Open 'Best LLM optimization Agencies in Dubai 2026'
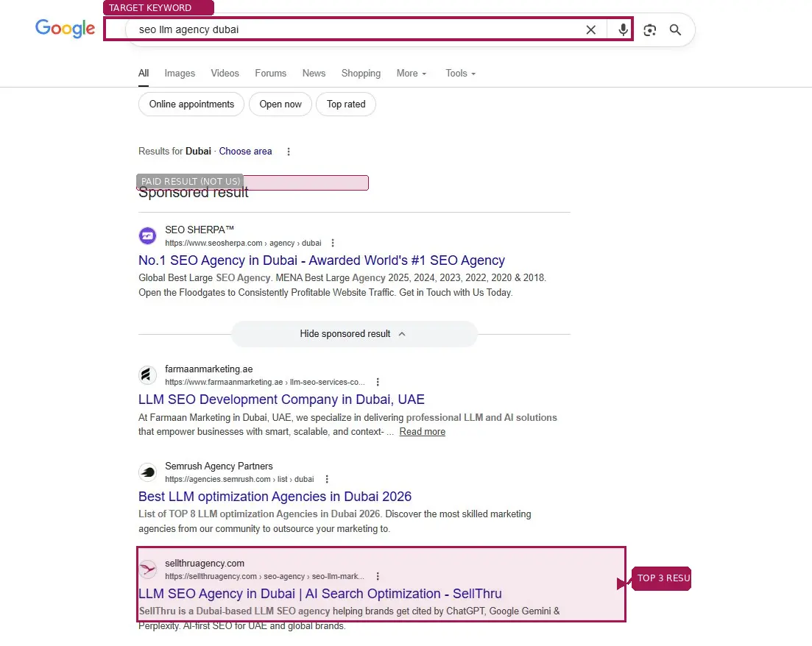This screenshot has width=812, height=646. (275, 497)
